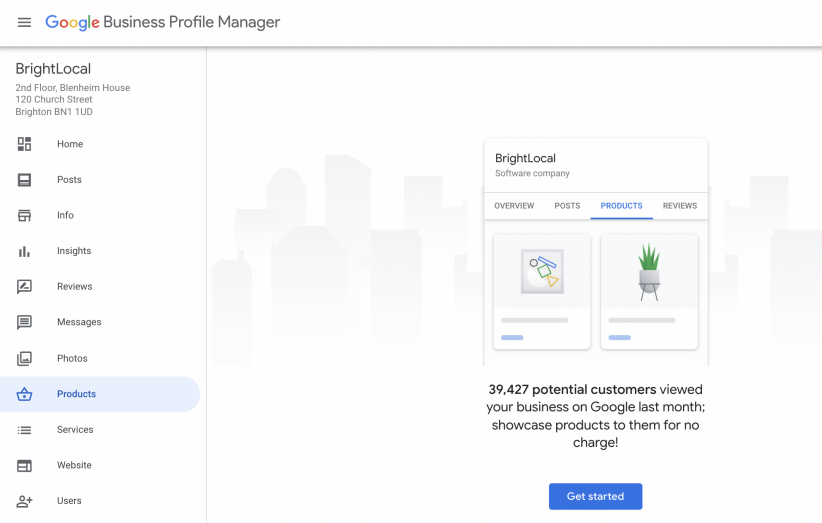Image resolution: width=822 pixels, height=523 pixels.
Task: Click the Home dashboard icon
Action: (x=24, y=144)
